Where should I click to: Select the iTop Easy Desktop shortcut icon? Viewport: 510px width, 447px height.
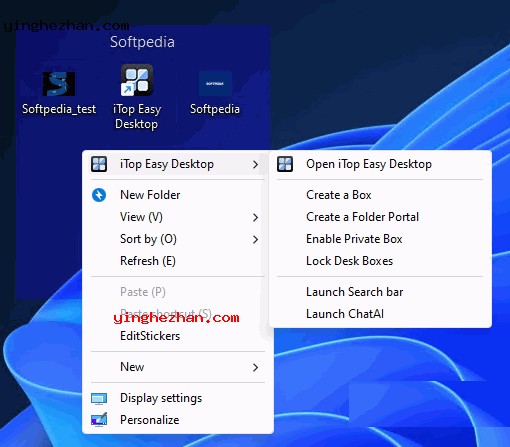tap(137, 80)
